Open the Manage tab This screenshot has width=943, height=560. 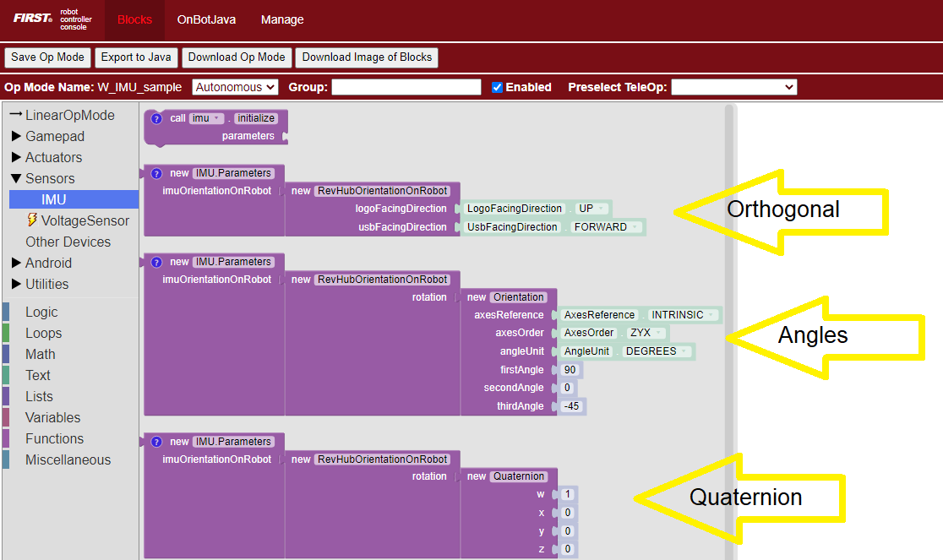click(x=282, y=19)
